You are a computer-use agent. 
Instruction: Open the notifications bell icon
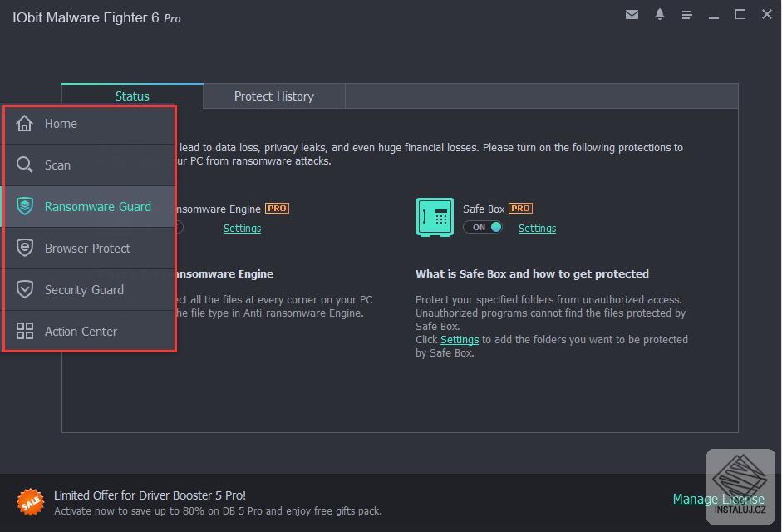[x=659, y=14]
